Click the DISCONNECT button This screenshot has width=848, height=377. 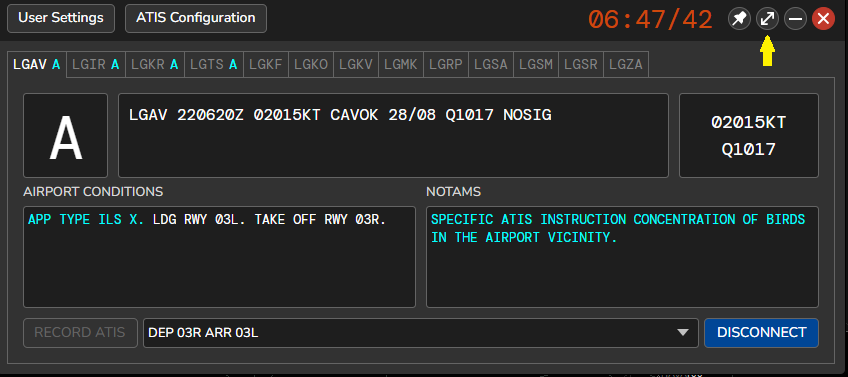(761, 333)
